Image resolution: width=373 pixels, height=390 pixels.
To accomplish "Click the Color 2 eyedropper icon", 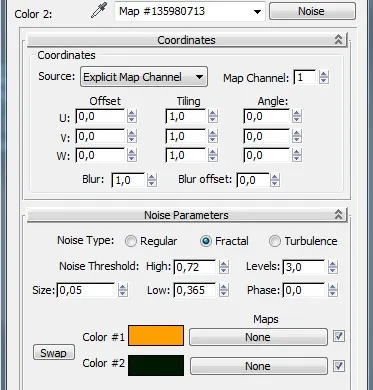I will click(99, 10).
